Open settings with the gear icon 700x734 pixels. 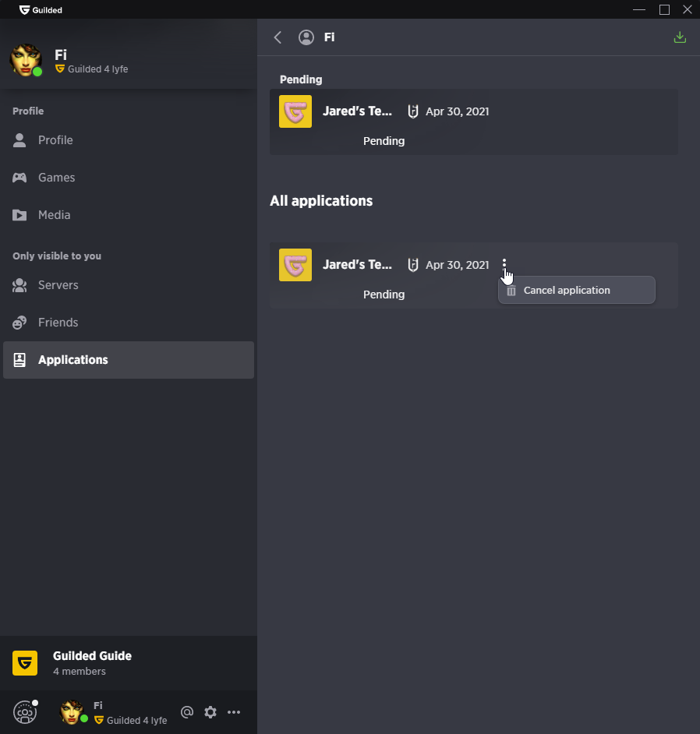pyautogui.click(x=210, y=712)
